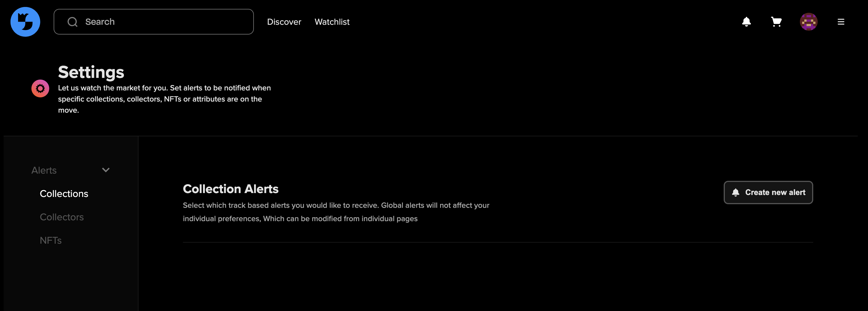
Task: Click the pink Settings gear icon
Action: [x=40, y=88]
